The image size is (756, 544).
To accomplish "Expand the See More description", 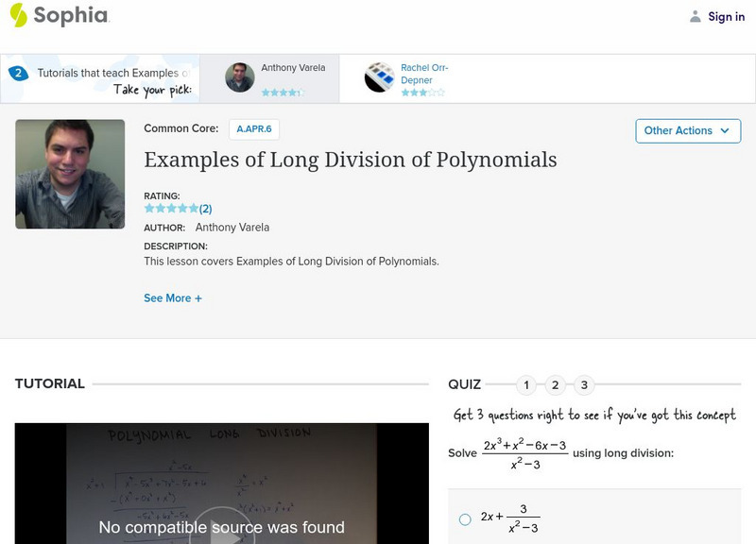I will 173,298.
